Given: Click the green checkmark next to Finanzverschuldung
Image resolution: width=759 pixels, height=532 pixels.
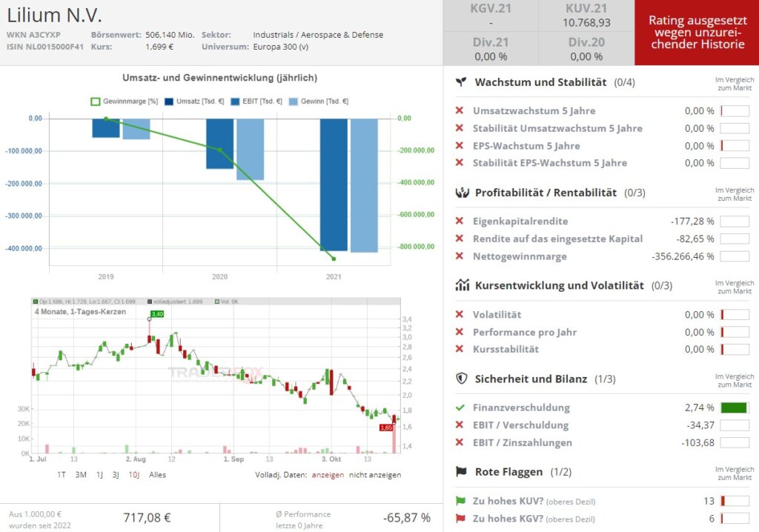Looking at the screenshot, I should click(x=460, y=408).
